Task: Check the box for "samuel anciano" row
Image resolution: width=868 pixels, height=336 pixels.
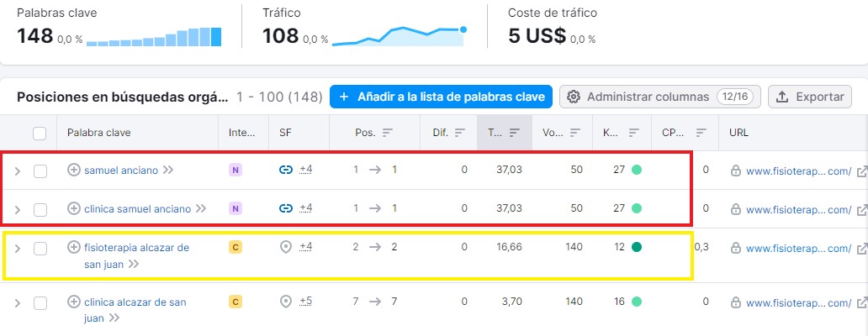Action: [x=40, y=171]
